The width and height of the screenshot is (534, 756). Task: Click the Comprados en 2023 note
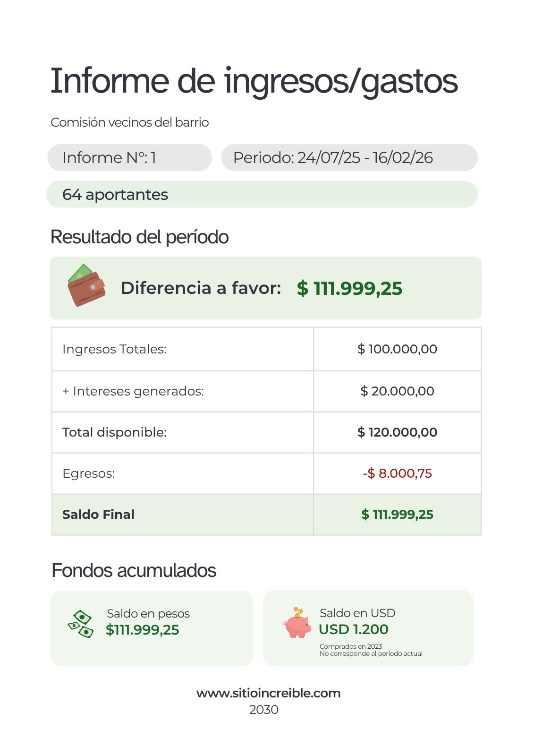[x=351, y=646]
